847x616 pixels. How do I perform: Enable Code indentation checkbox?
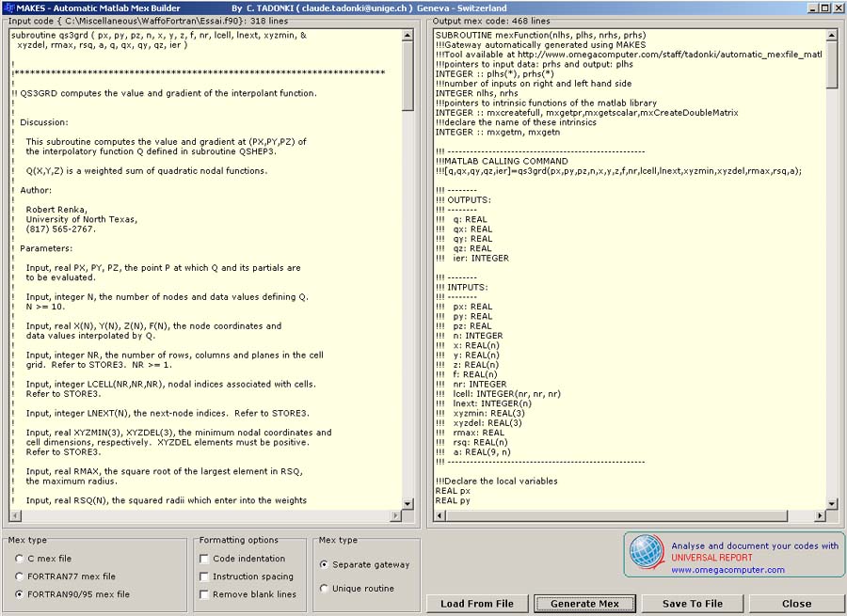[204, 559]
